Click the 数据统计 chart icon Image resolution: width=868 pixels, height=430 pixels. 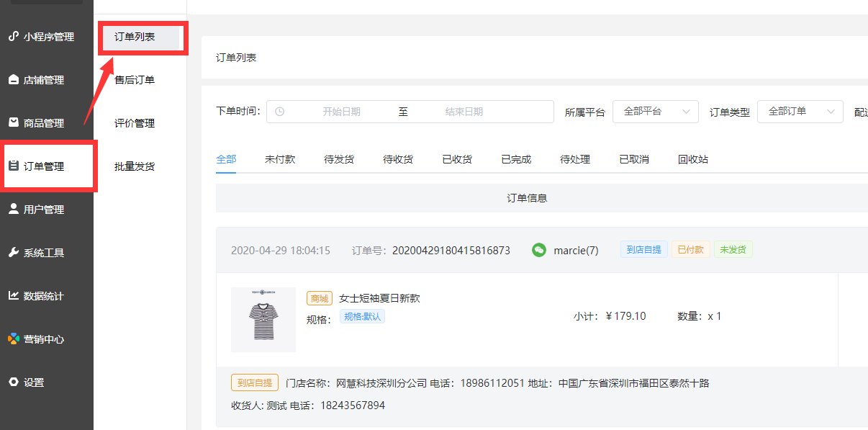(13, 295)
